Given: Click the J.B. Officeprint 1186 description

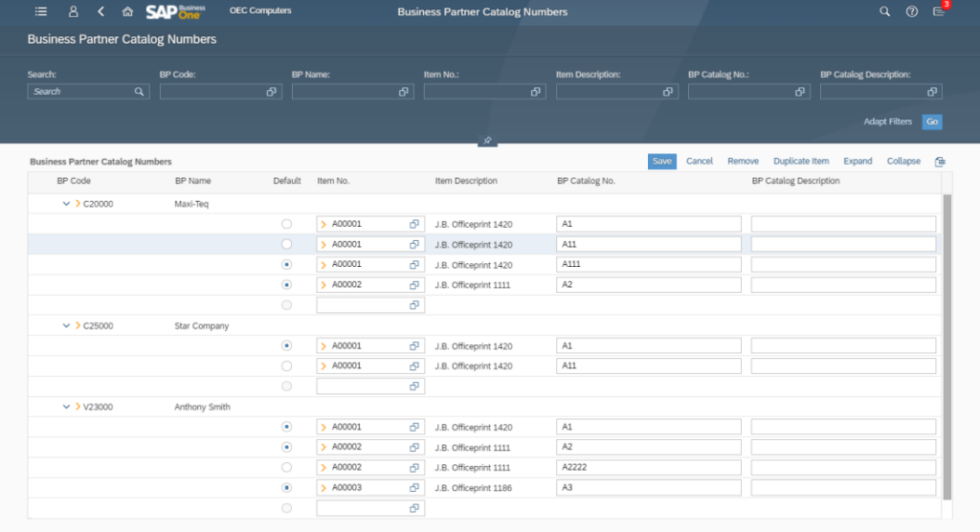Looking at the screenshot, I should coord(473,488).
